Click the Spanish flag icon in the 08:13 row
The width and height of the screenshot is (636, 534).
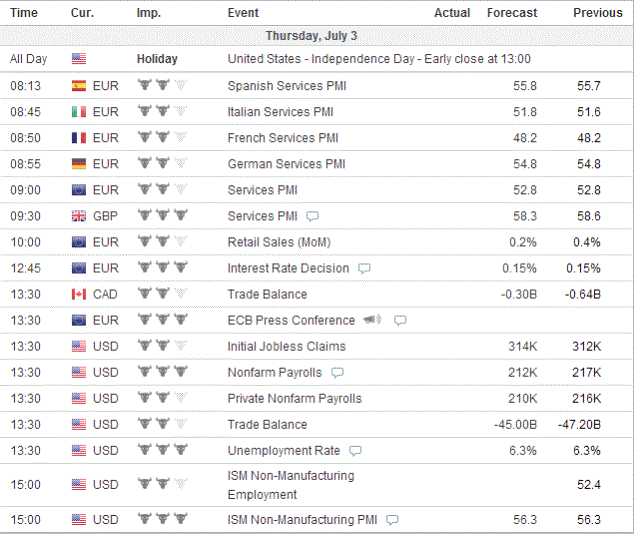point(79,86)
